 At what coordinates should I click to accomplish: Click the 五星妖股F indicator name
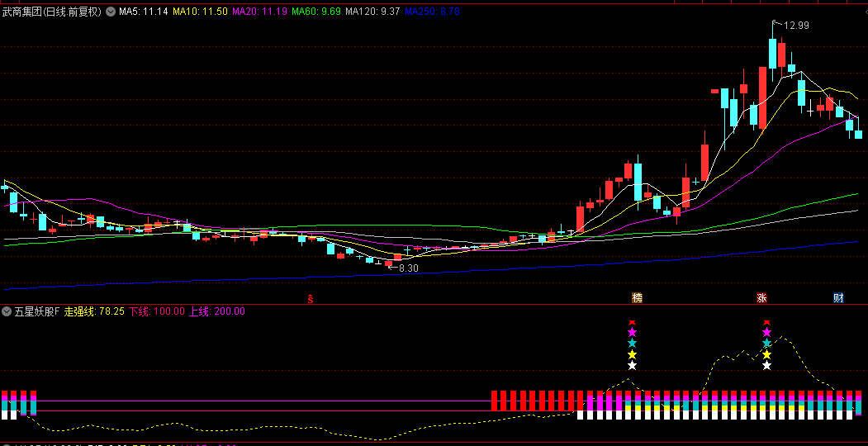click(x=36, y=311)
